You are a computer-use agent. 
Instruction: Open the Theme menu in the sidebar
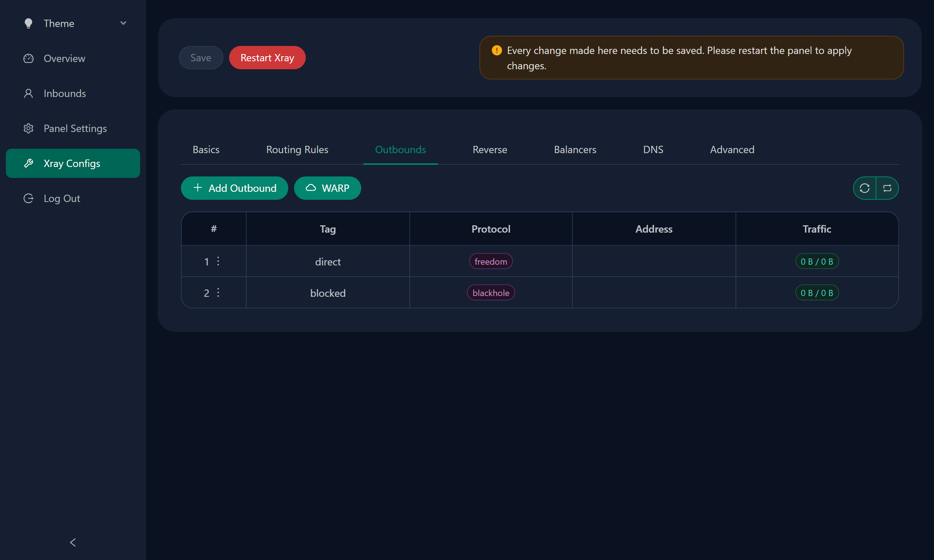click(59, 23)
